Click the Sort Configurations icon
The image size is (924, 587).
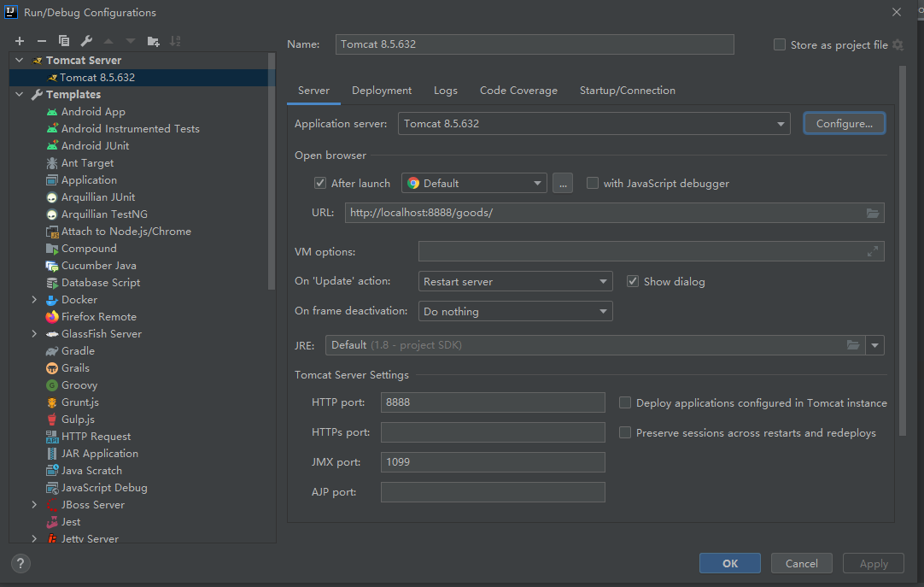pyautogui.click(x=175, y=41)
